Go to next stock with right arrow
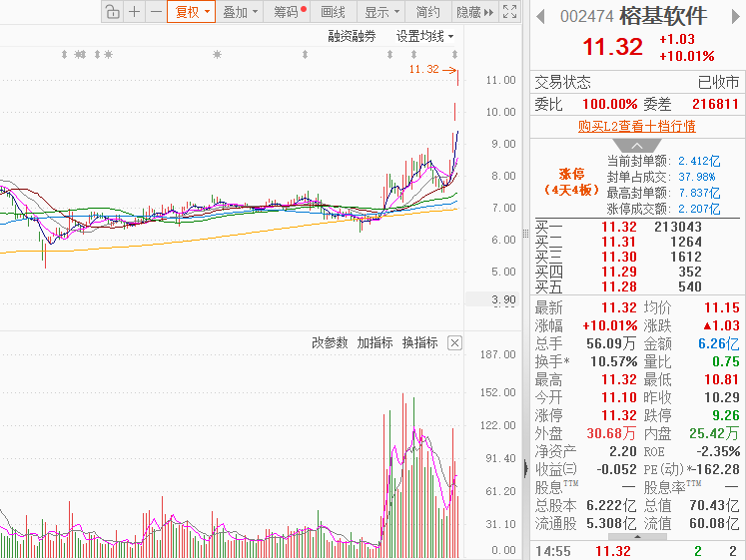The width and height of the screenshot is (746, 560). click(736, 17)
